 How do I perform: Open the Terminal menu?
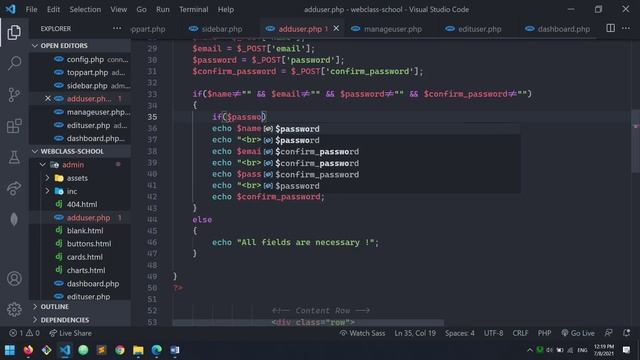pos(193,9)
